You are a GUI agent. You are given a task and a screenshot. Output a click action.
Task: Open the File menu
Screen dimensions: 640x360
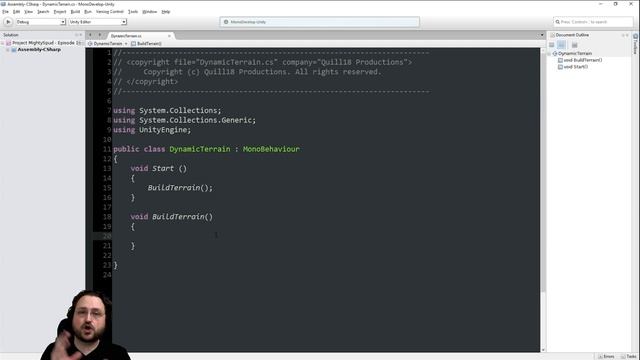[5, 12]
